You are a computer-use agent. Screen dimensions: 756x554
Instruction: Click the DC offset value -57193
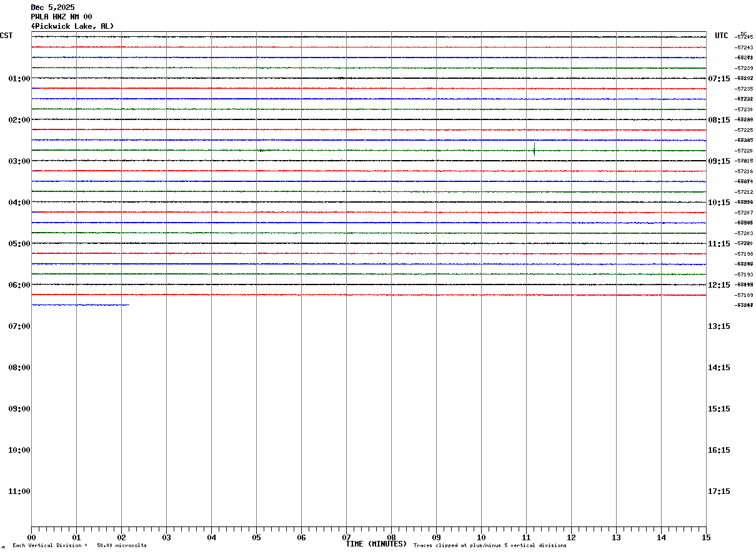744,274
